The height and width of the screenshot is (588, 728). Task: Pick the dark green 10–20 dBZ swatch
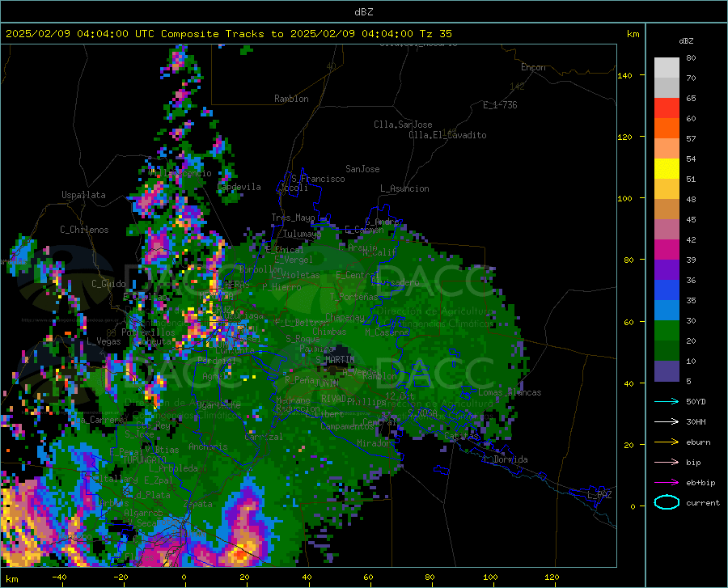[667, 351]
